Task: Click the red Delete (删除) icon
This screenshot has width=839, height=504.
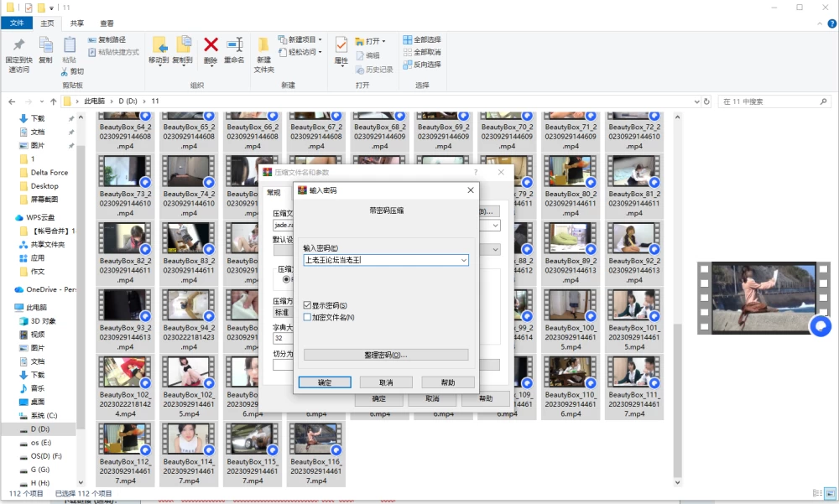Action: 211,44
